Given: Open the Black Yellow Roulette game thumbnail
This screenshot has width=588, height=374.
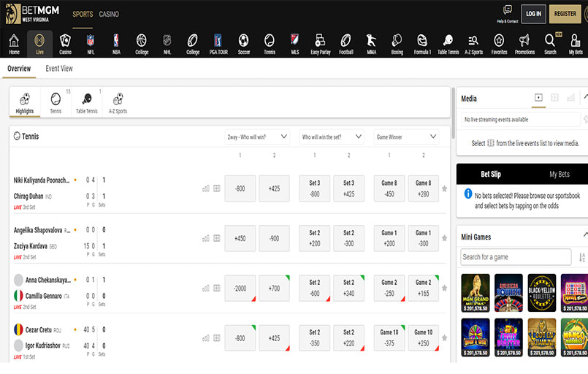Looking at the screenshot, I should [542, 293].
